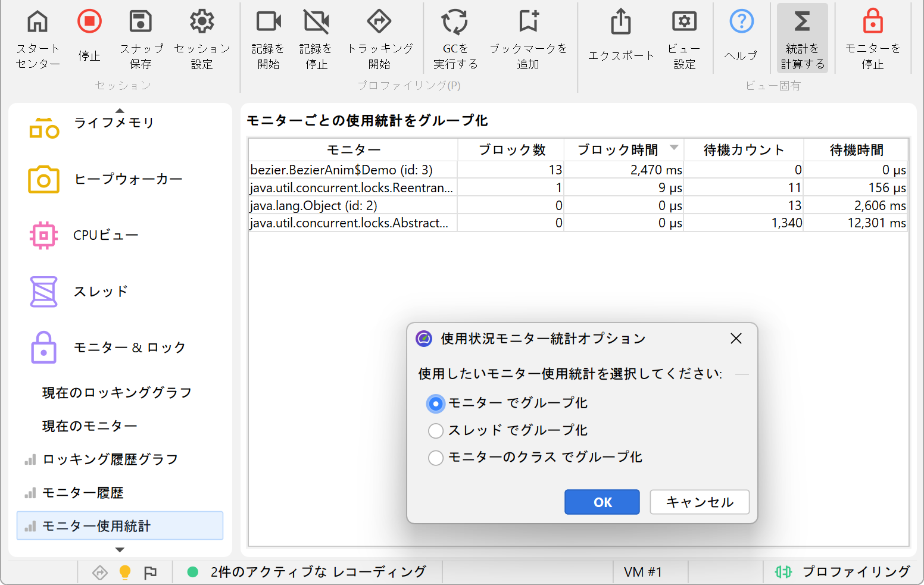Choose モニターのクラス でグループ化 radio option
Image resolution: width=924 pixels, height=585 pixels.
pyautogui.click(x=436, y=457)
